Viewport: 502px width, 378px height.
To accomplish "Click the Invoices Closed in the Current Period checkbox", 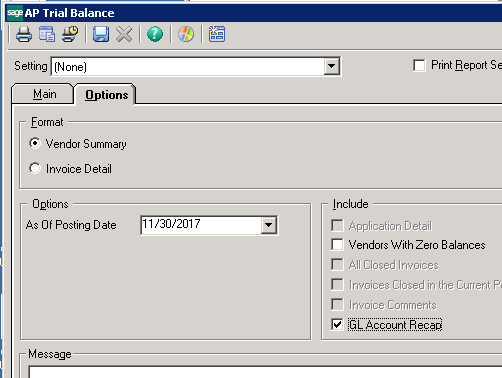I will (337, 285).
